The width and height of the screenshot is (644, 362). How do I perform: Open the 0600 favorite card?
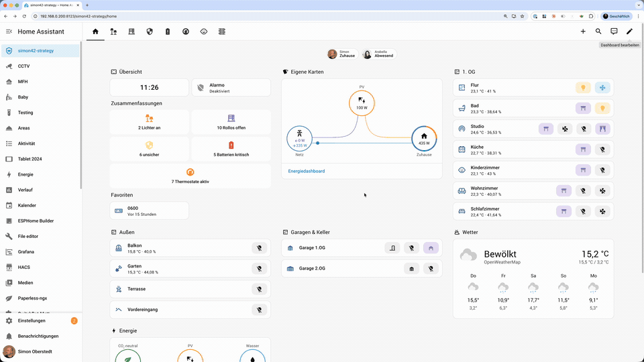point(149,211)
